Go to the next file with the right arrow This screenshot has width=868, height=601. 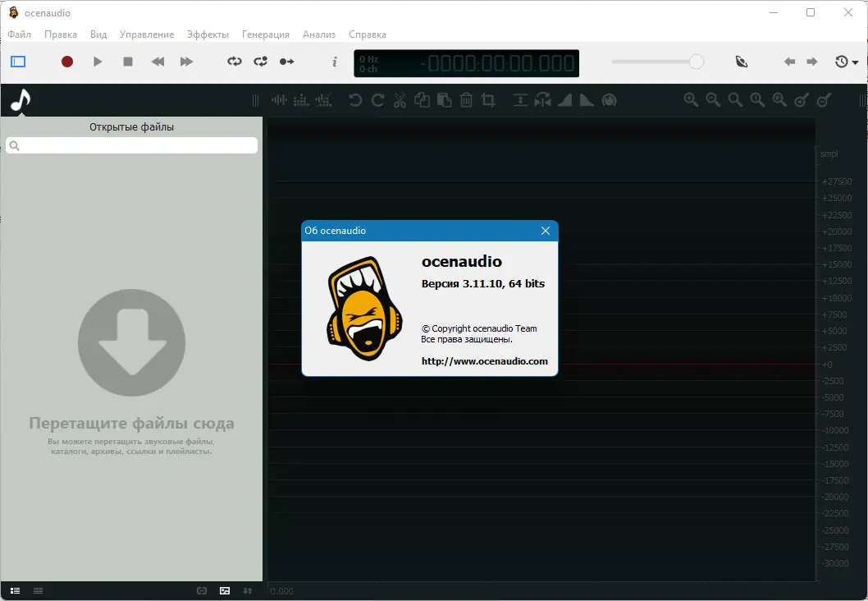[812, 62]
